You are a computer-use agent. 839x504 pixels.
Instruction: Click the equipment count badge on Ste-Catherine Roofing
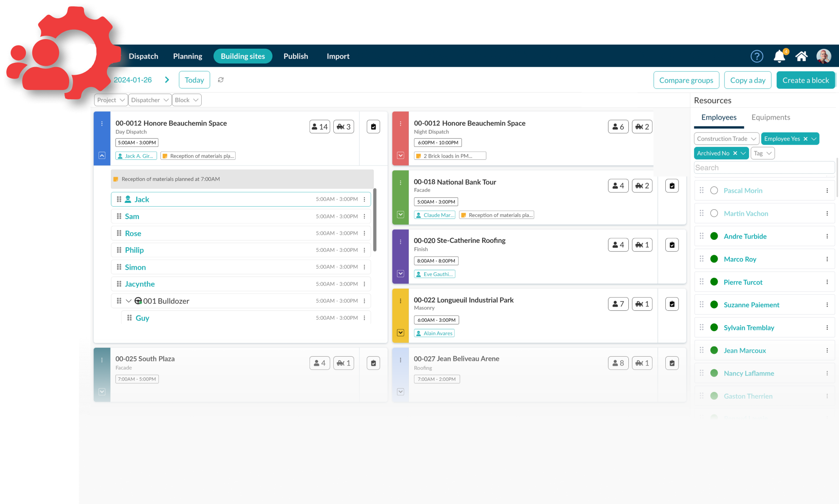pyautogui.click(x=642, y=245)
